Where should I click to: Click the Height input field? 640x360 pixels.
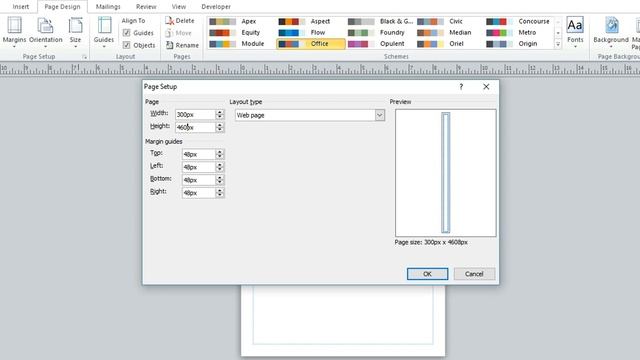(195, 127)
